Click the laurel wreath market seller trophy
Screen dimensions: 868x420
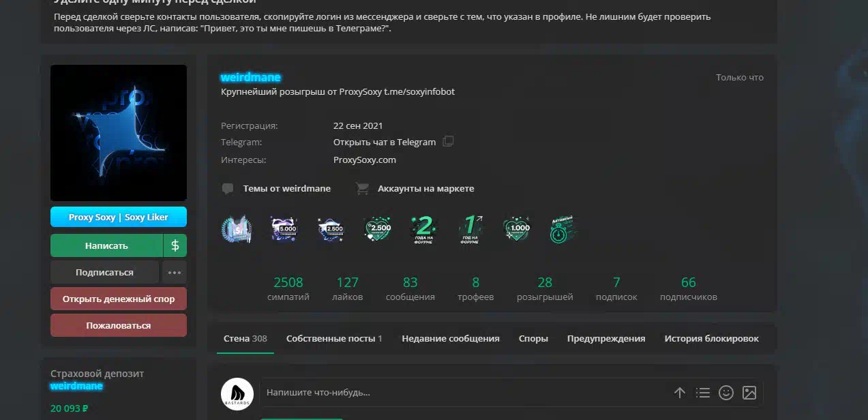tap(237, 229)
